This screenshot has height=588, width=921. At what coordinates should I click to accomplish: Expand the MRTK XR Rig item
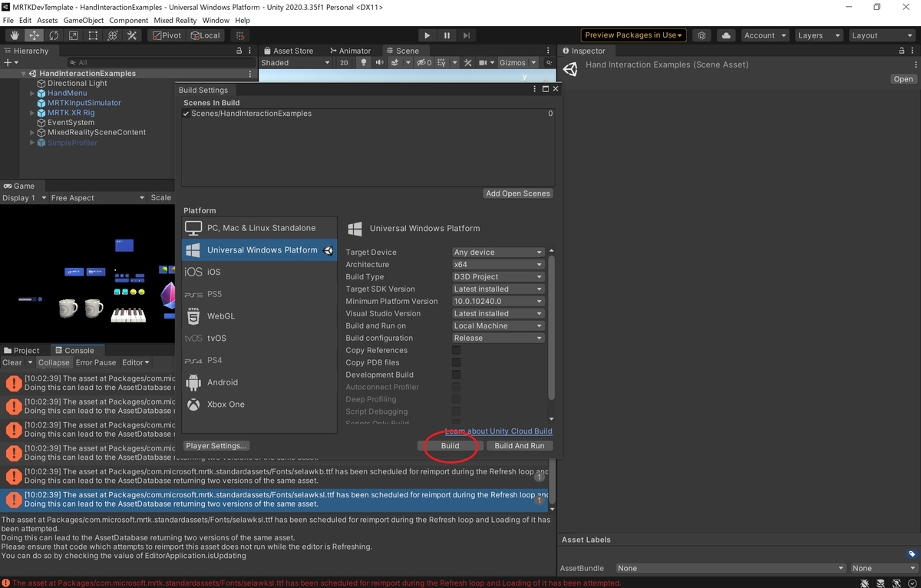click(32, 113)
